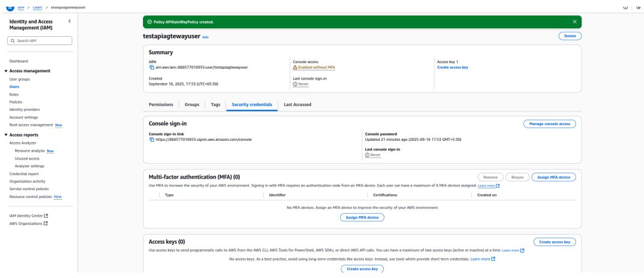Click Info link beside testapiagtewayuser heading

point(205,37)
